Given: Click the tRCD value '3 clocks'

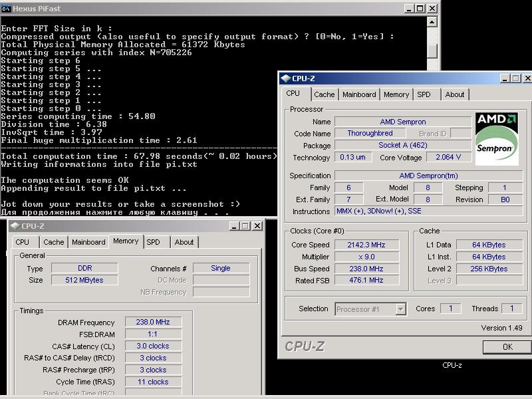Looking at the screenshot, I should coord(153,358).
